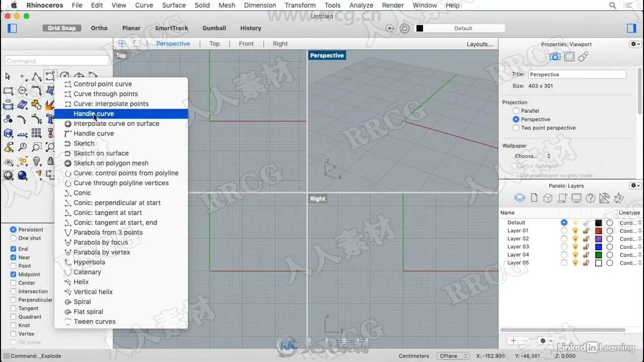Click the wireframe Shade sphere icon
The width and height of the screenshot is (644, 362).
8,175
